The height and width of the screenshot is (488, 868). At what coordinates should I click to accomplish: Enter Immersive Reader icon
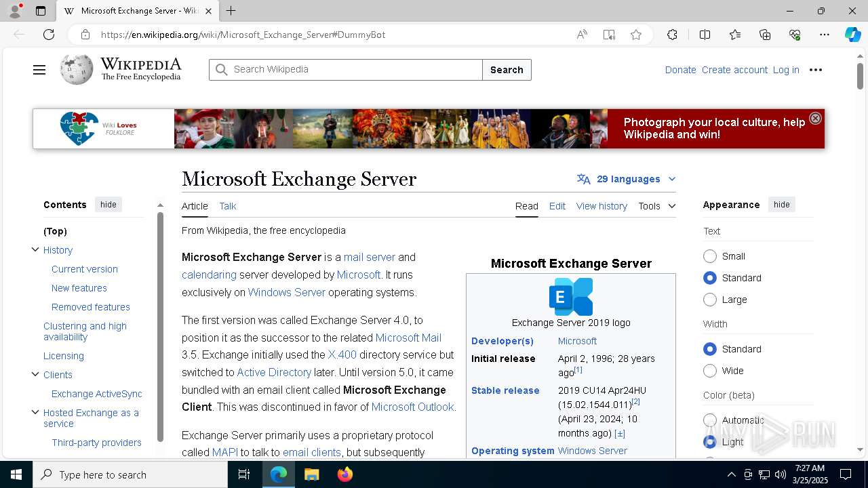[609, 35]
